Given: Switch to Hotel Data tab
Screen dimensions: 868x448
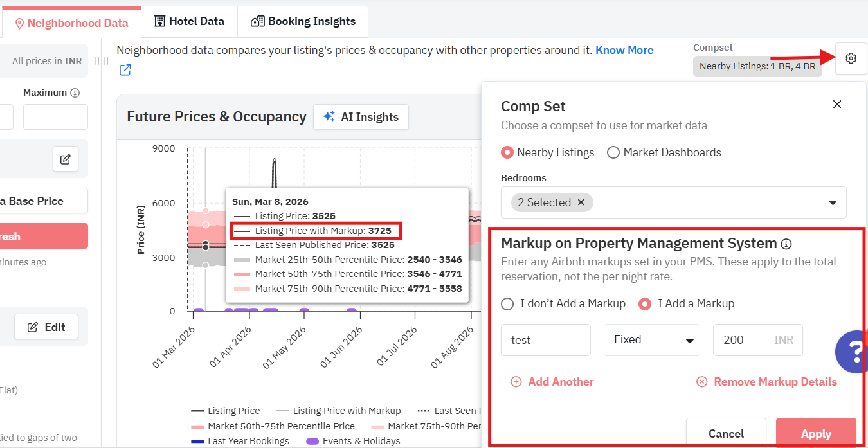Looking at the screenshot, I should point(189,21).
